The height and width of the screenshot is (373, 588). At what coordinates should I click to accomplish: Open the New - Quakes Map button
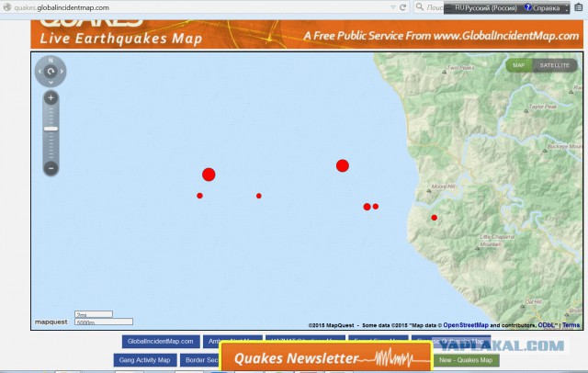point(466,360)
